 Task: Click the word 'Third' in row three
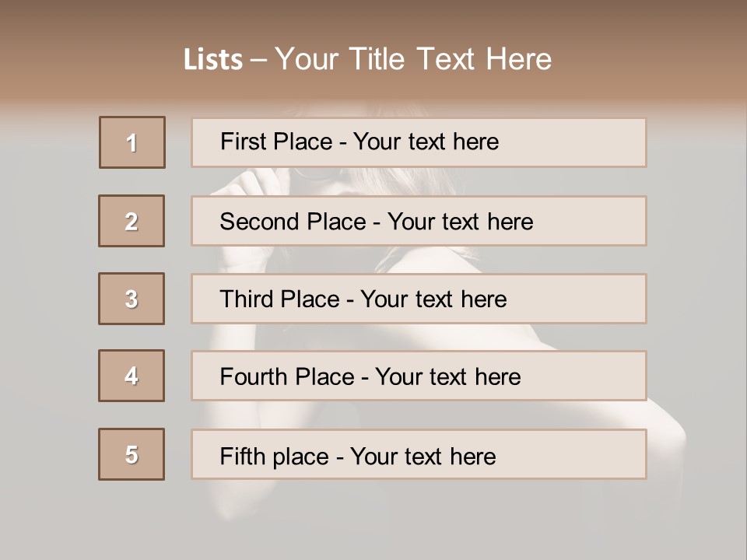point(247,299)
